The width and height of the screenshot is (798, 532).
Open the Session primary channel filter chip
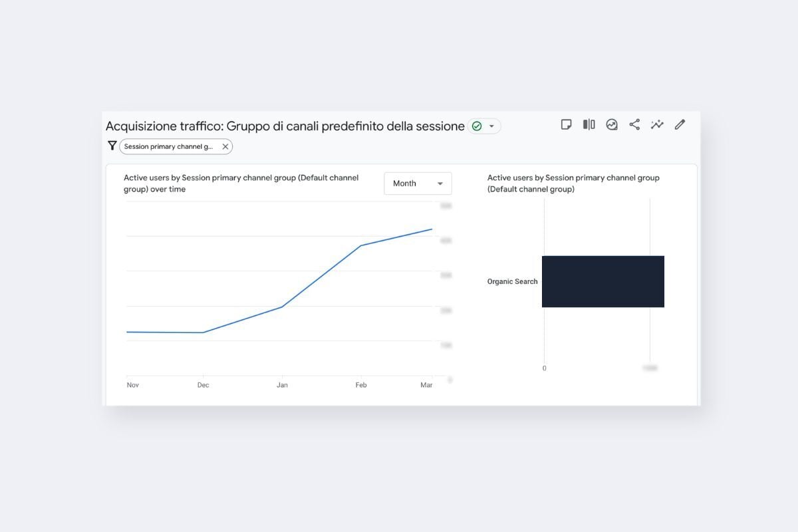click(176, 146)
